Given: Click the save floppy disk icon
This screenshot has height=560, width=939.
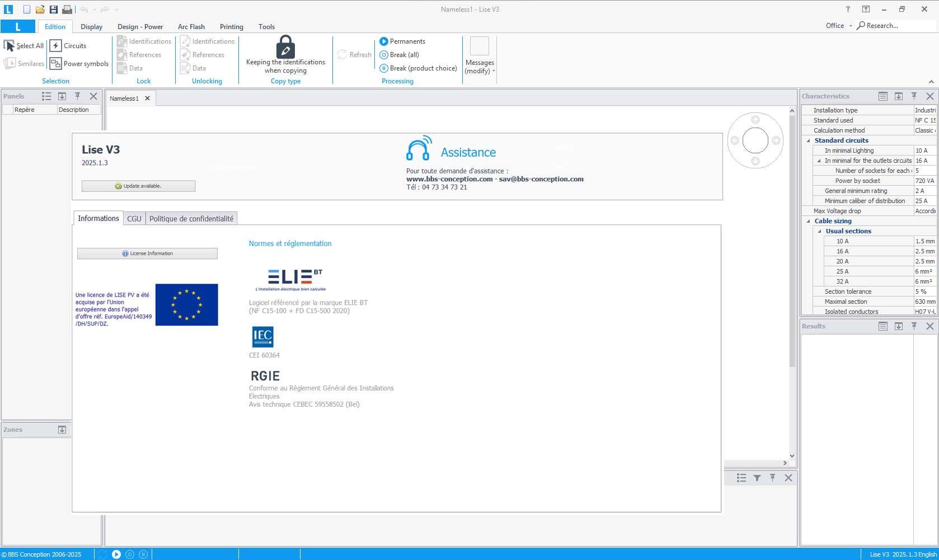Looking at the screenshot, I should 54,10.
